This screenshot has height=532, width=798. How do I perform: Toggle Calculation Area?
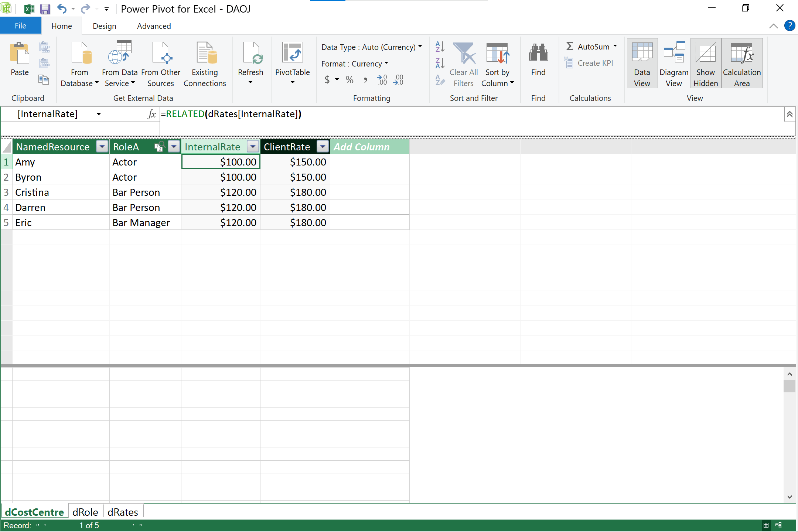[x=742, y=64]
